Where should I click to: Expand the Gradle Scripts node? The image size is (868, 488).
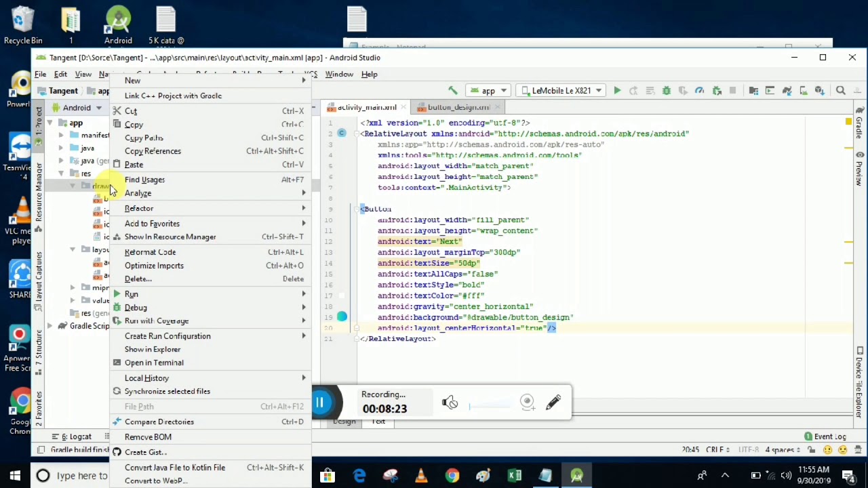[50, 326]
